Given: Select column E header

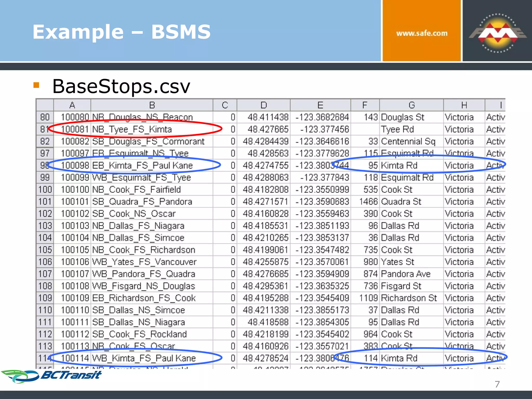Looking at the screenshot, I should (320, 105).
